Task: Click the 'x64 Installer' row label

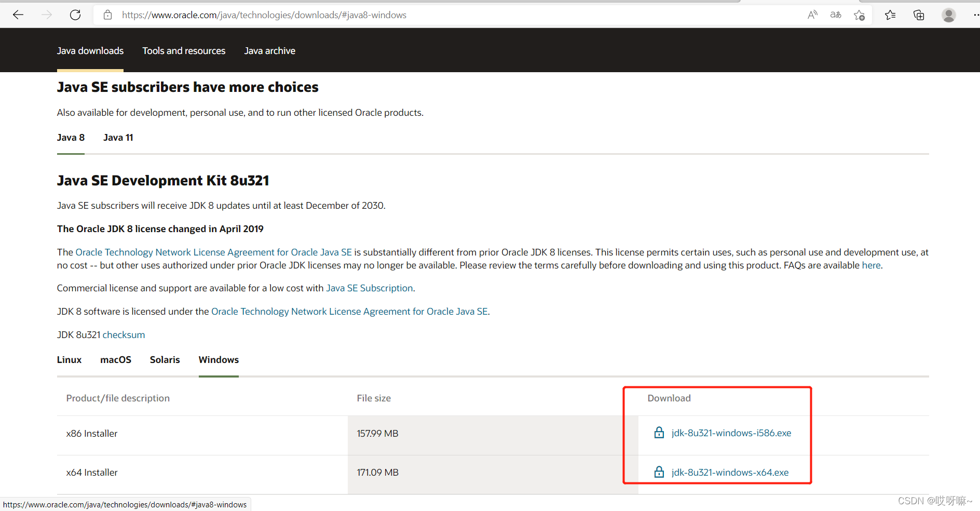Action: (x=92, y=473)
